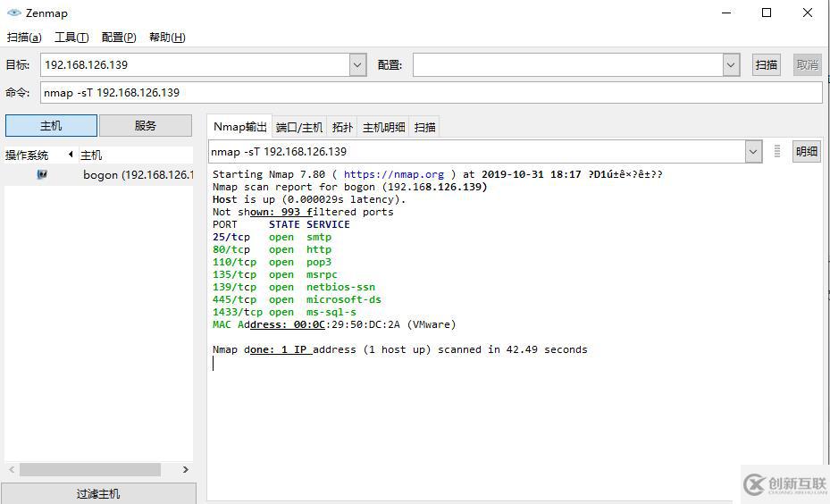Expand the scan command output dropdown
Screen dimensions: 830x504
[x=752, y=152]
